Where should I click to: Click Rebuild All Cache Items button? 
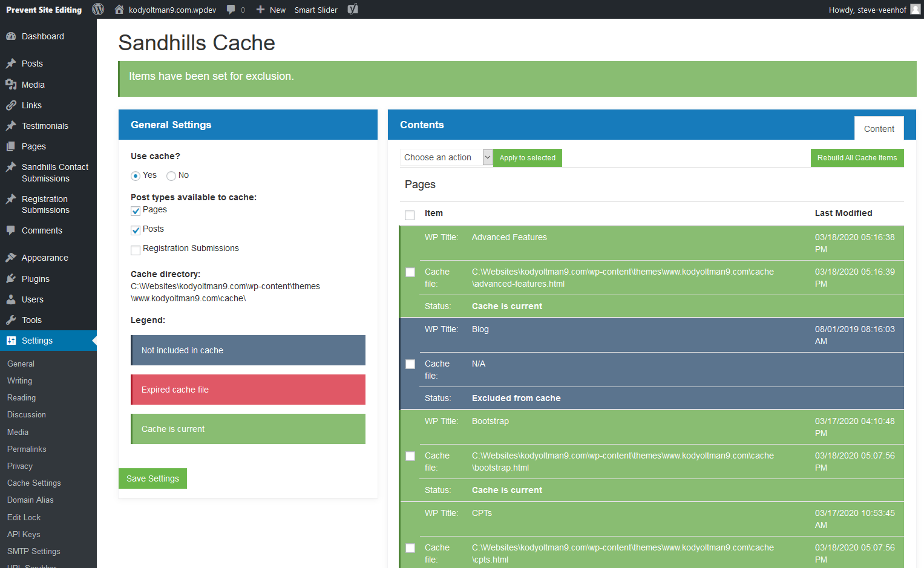[857, 158]
